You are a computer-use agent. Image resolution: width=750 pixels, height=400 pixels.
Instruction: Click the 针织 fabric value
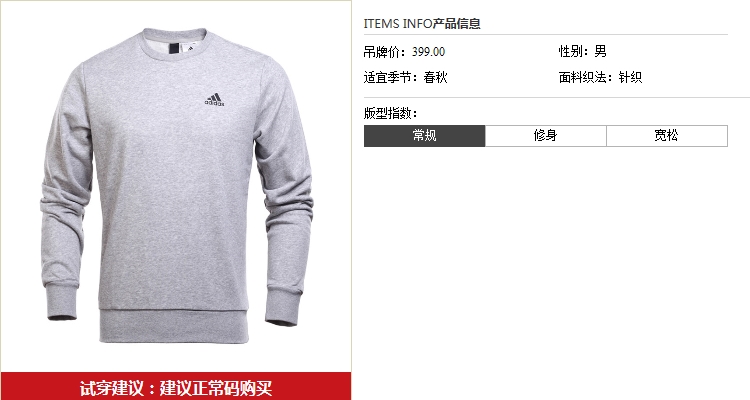pyautogui.click(x=630, y=77)
